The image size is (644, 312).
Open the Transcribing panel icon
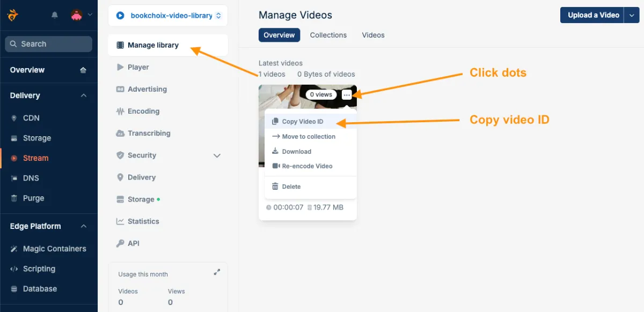coord(119,133)
